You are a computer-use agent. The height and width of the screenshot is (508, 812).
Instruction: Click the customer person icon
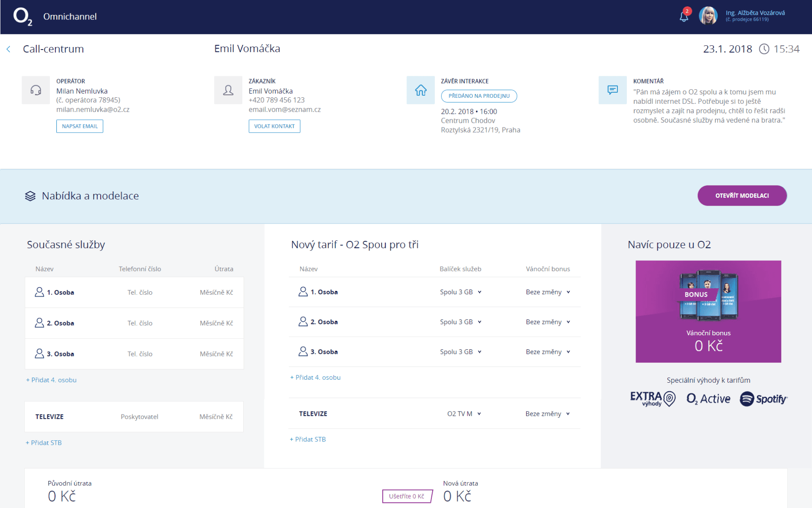pos(228,90)
